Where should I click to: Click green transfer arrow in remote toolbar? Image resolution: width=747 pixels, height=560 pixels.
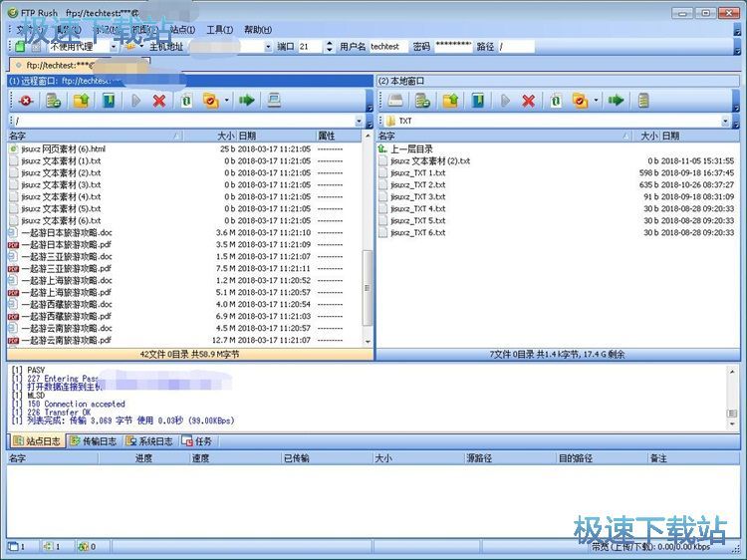pyautogui.click(x=246, y=101)
